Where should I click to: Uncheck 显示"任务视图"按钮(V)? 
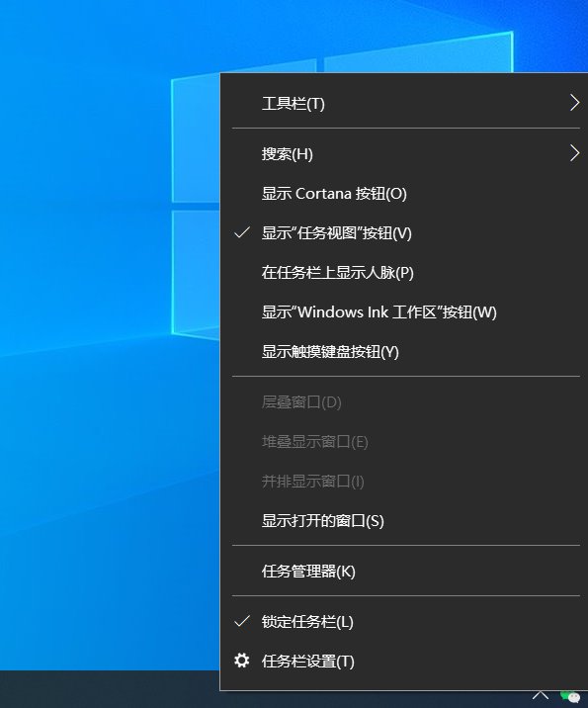pyautogui.click(x=405, y=233)
